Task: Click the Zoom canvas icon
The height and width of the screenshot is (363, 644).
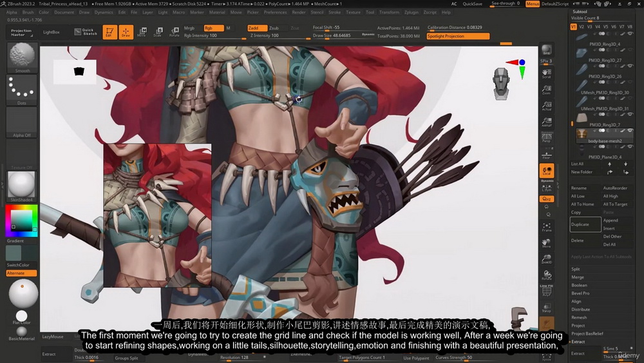Action: tap(547, 90)
